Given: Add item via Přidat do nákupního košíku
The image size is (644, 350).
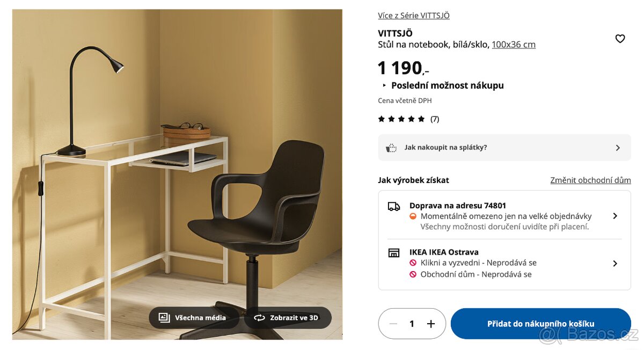Looking at the screenshot, I should pyautogui.click(x=541, y=324).
